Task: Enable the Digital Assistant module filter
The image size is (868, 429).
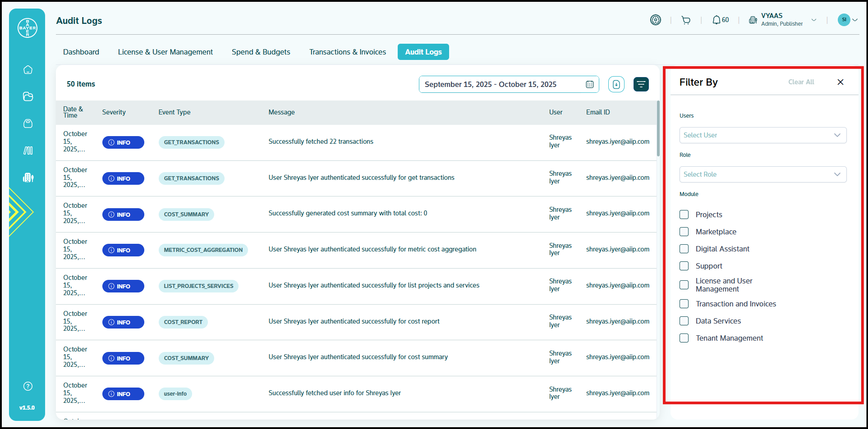Action: (x=684, y=249)
